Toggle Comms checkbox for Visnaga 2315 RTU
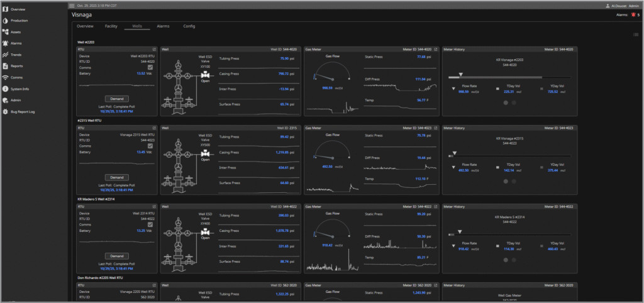 (150, 146)
